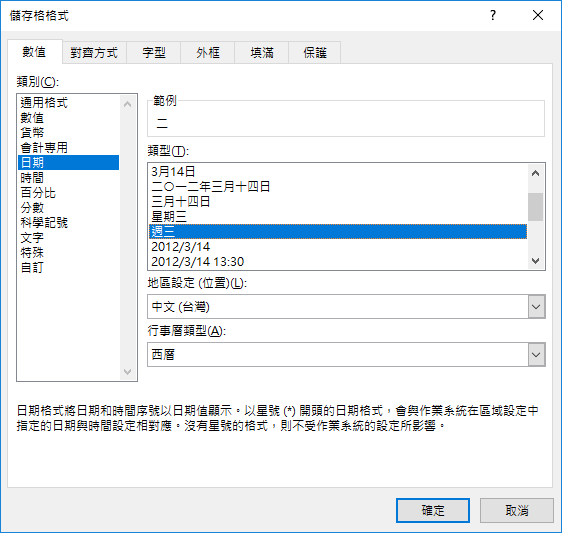Click the help question mark icon
The height and width of the screenshot is (533, 562).
point(493,15)
